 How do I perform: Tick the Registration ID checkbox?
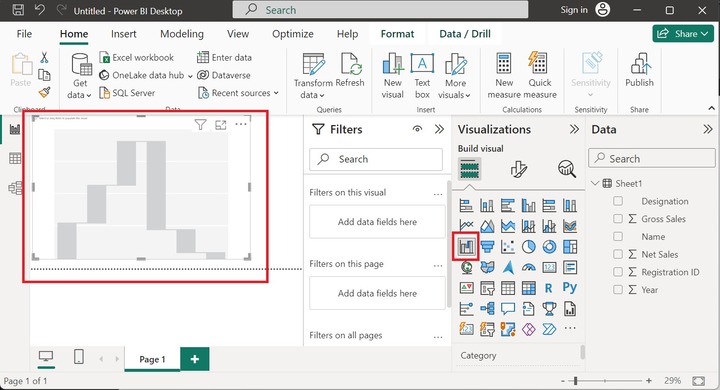coord(618,272)
